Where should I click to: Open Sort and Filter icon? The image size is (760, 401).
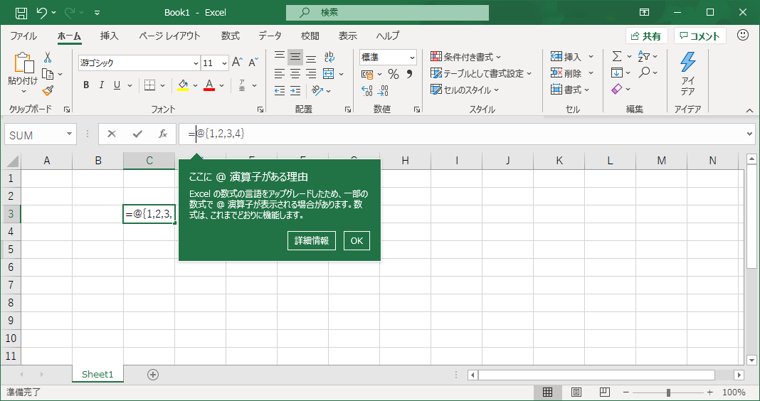[x=644, y=57]
